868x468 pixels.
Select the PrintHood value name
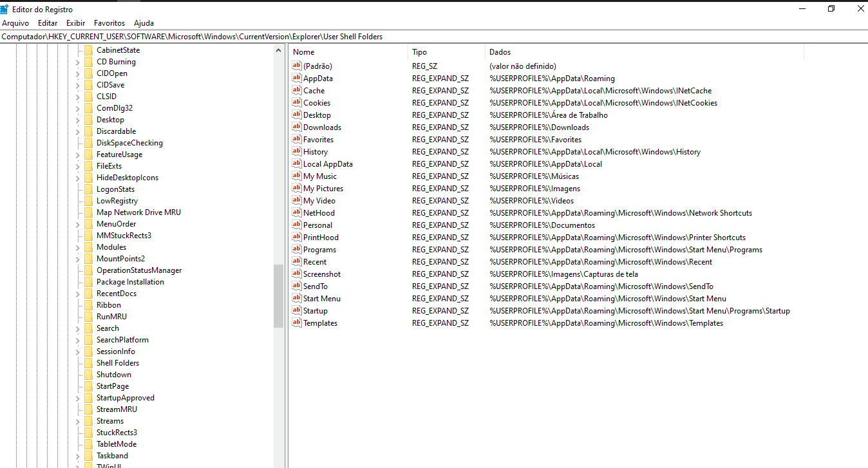[x=321, y=238]
